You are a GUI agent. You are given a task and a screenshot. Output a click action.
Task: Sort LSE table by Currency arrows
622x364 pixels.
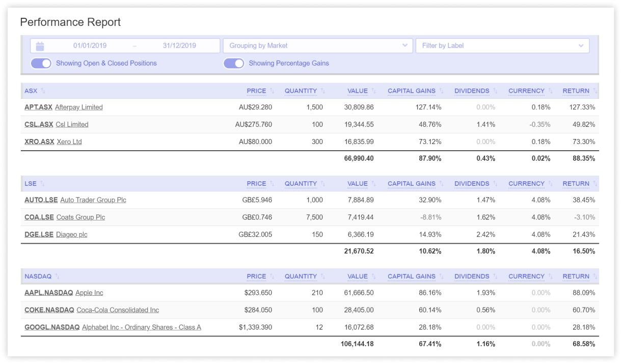pos(551,184)
